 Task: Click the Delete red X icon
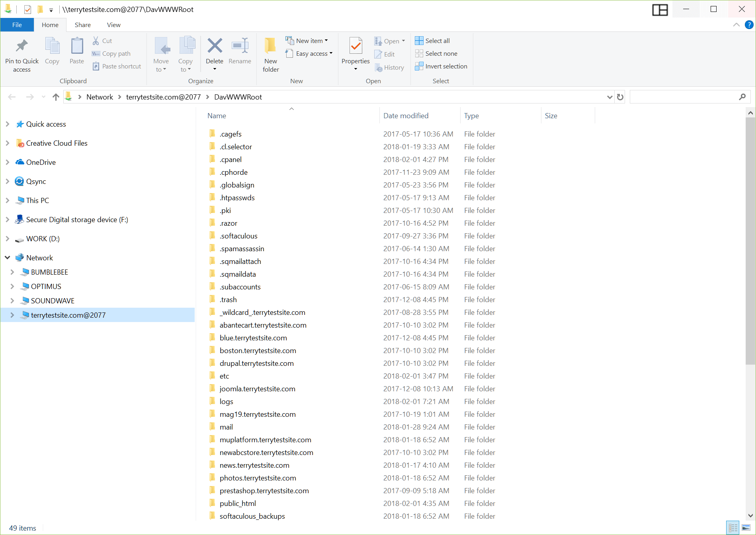(x=215, y=45)
